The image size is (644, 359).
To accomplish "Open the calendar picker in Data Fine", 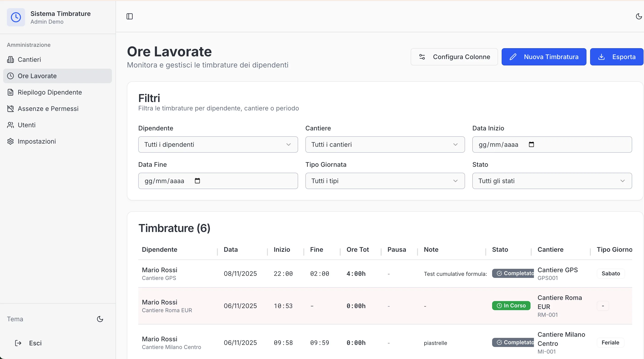I will (x=197, y=181).
